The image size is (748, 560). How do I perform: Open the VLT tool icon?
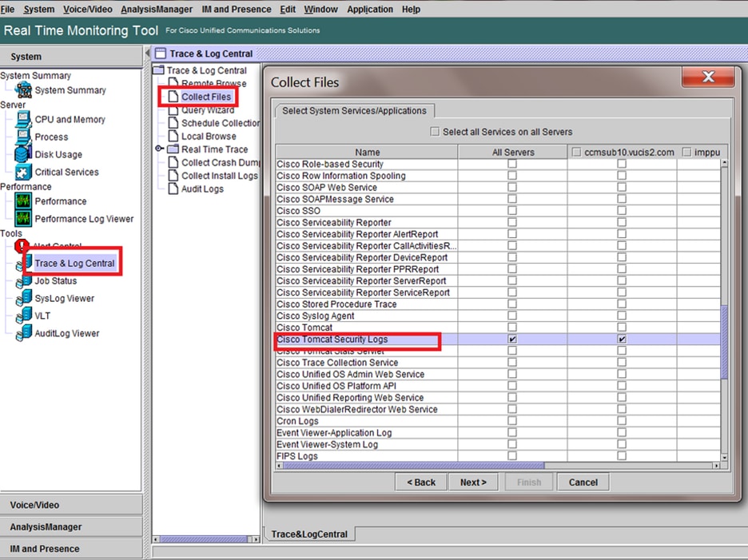pos(24,316)
